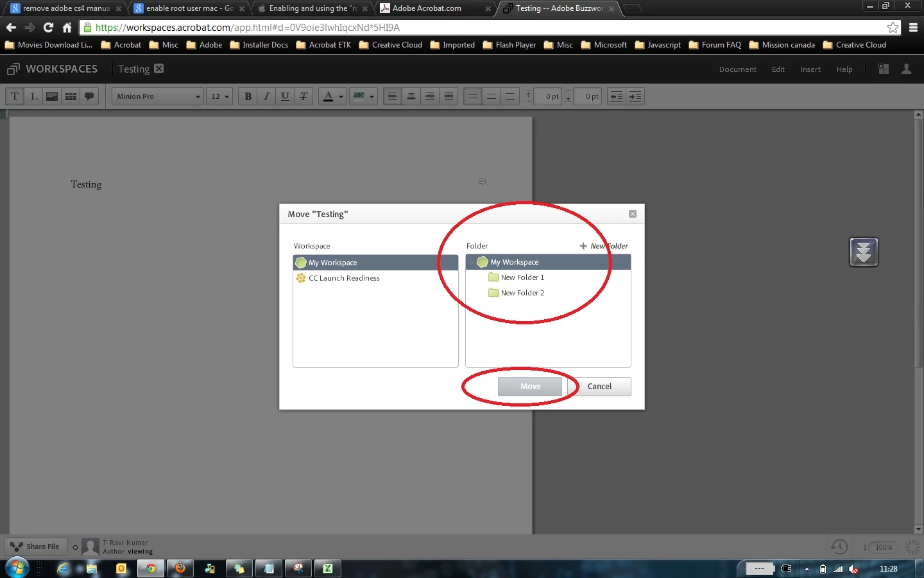Go to WORKSPACES home
The image size is (924, 578).
coord(53,69)
